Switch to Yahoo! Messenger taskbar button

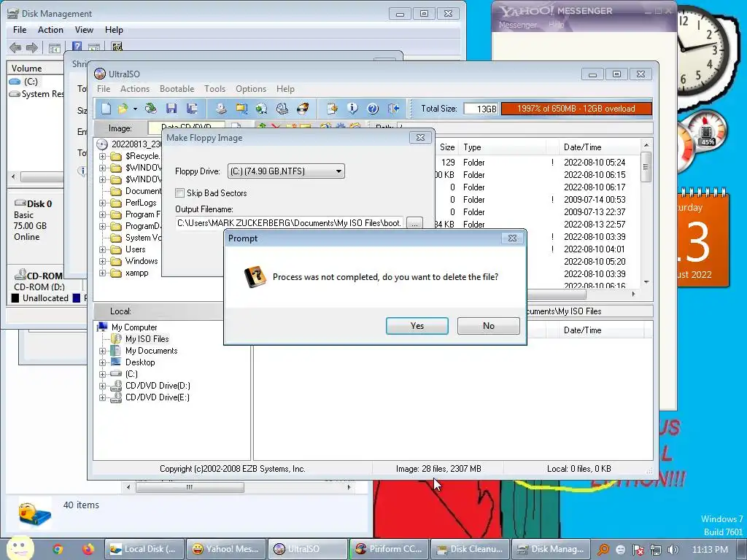coord(226,549)
